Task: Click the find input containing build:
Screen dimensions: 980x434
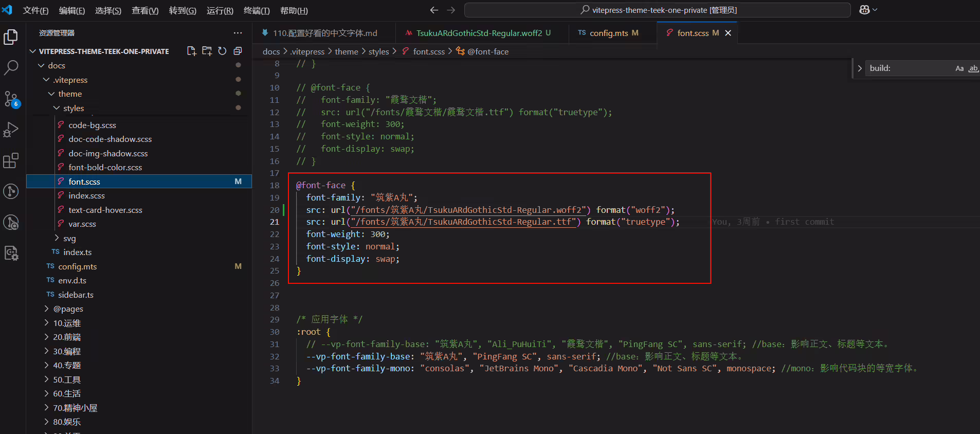Action: point(909,68)
